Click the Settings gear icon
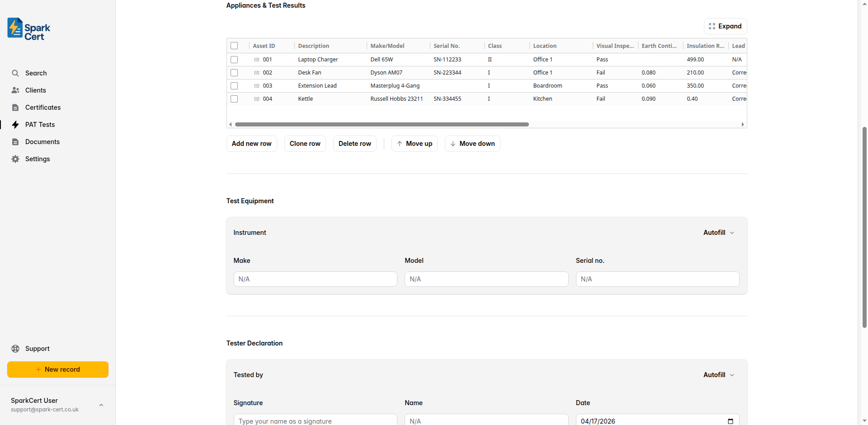 click(15, 159)
